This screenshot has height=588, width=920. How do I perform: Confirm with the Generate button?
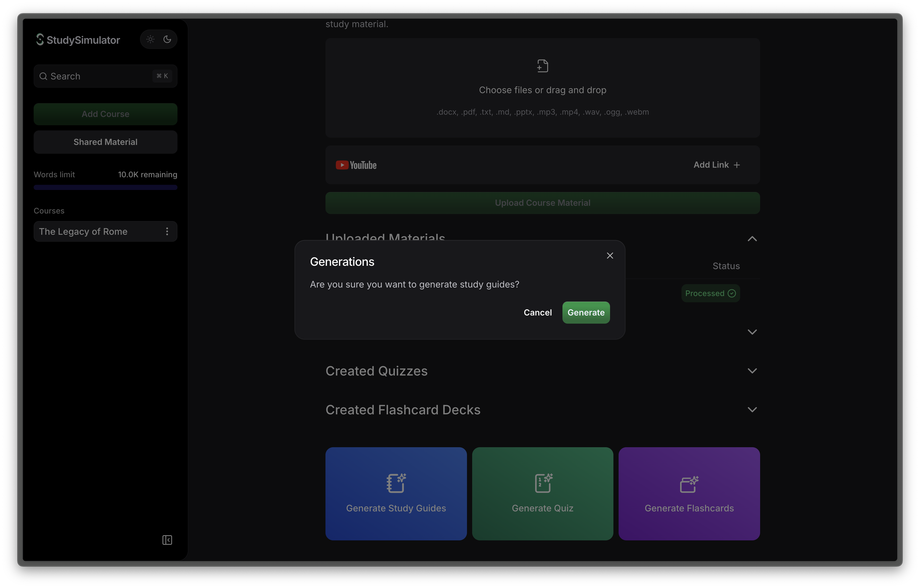586,313
